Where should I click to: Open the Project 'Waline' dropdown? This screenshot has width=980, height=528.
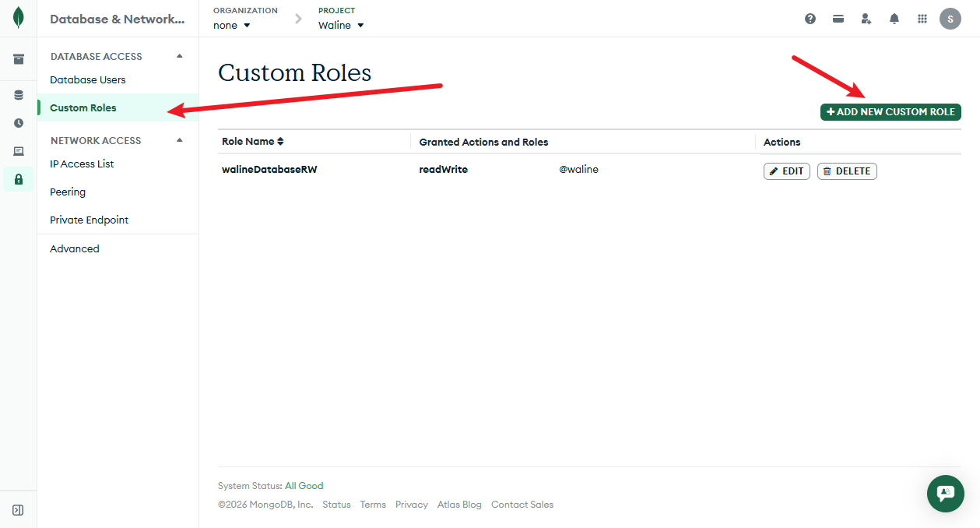pyautogui.click(x=341, y=25)
